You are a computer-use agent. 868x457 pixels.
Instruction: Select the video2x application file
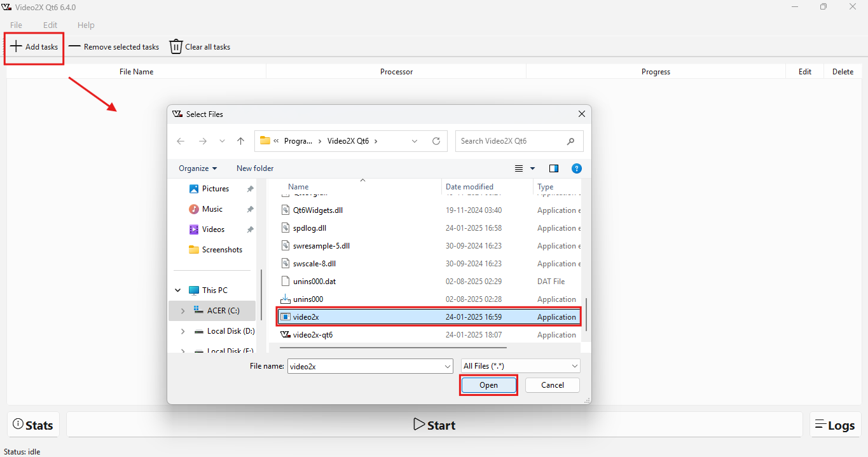coord(430,317)
